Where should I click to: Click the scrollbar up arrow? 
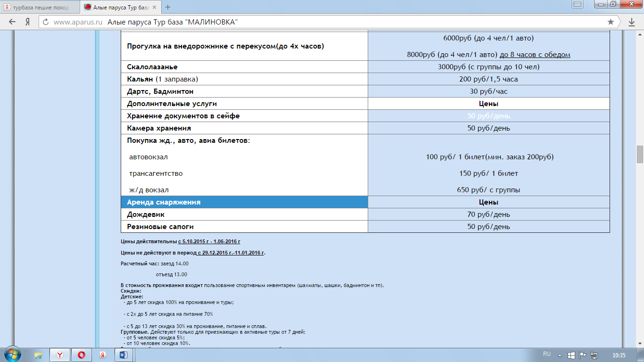click(x=640, y=34)
